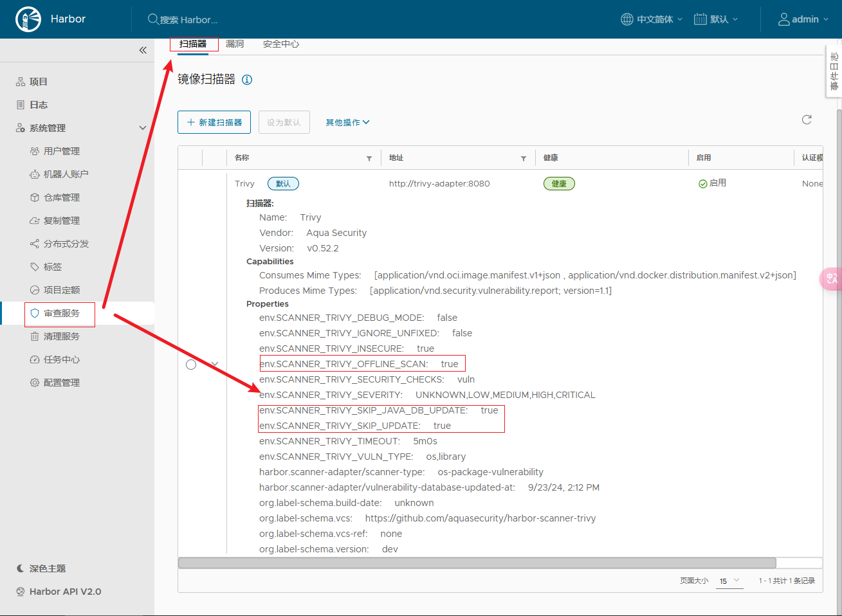Refresh the scanner list
Viewport: 842px width, 616px height.
pos(807,120)
